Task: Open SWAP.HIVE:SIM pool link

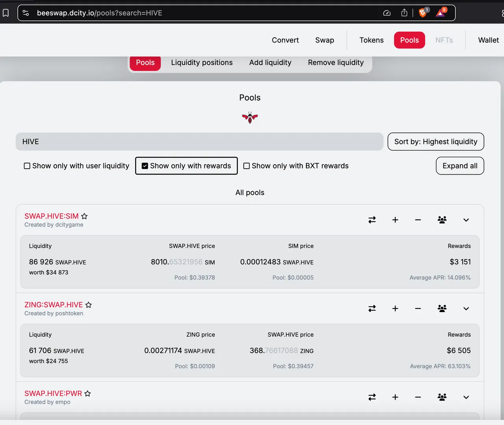Action: coord(52,216)
